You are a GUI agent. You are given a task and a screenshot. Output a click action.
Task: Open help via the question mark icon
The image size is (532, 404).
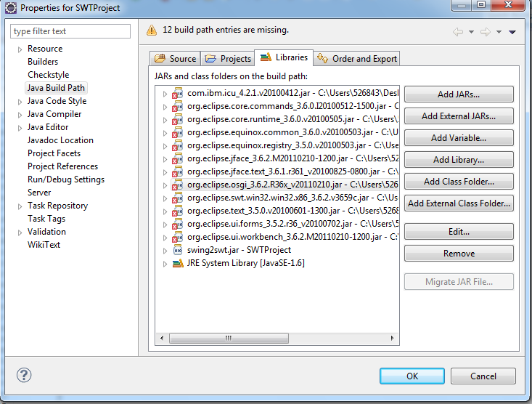click(x=24, y=375)
